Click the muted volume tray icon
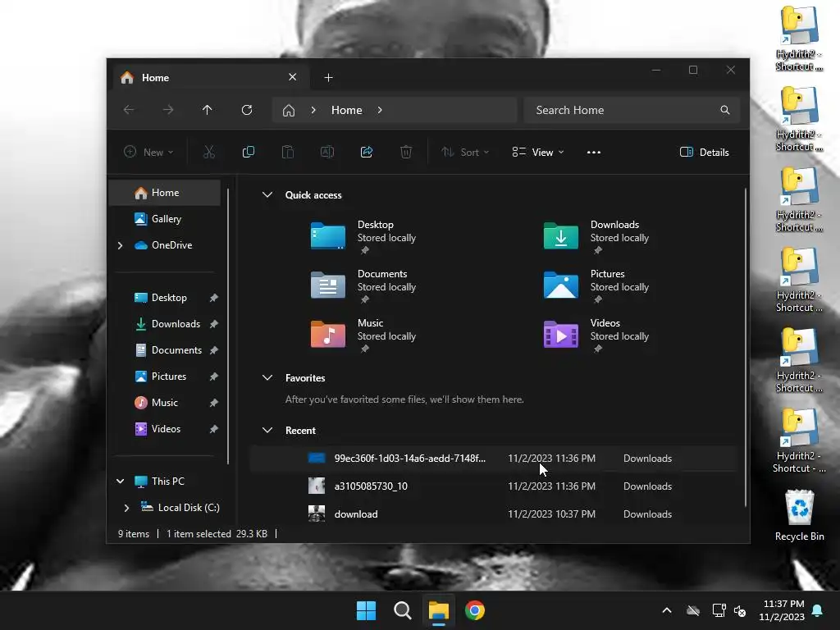This screenshot has width=840, height=630. 740,610
